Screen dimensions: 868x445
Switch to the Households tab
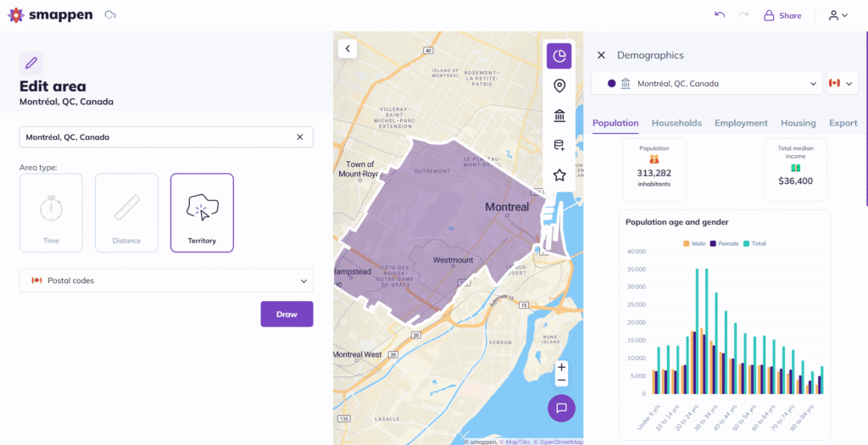pyautogui.click(x=676, y=124)
